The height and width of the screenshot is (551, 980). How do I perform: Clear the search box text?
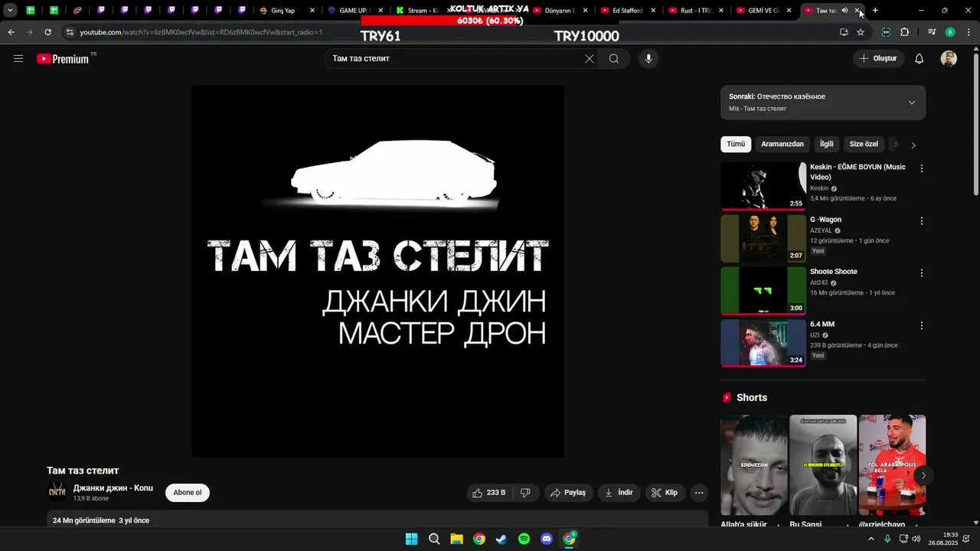(x=590, y=59)
